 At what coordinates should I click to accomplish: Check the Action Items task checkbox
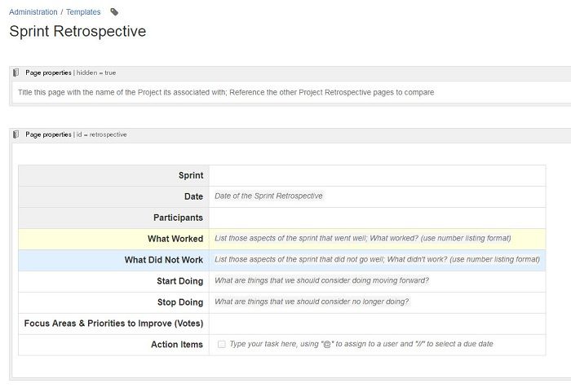[221, 345]
